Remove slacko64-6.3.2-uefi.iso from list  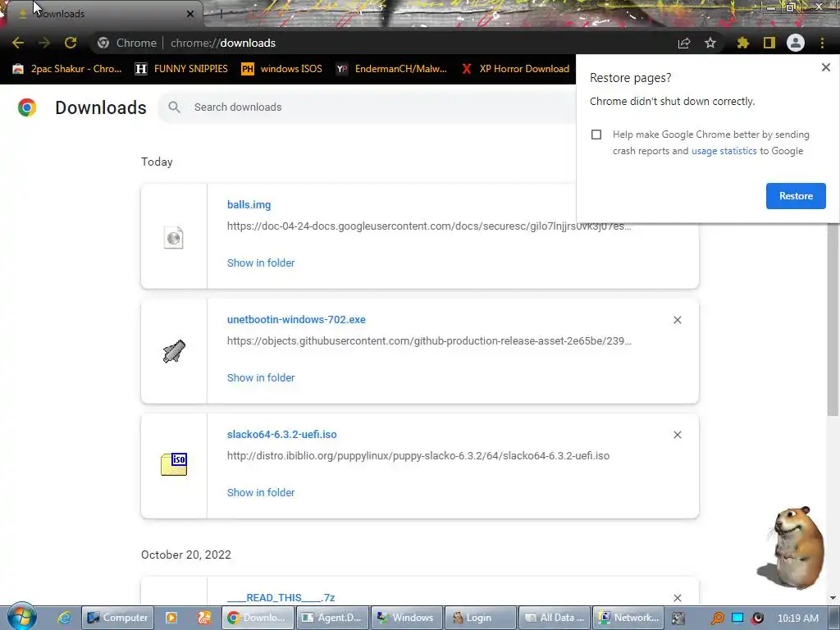(x=677, y=435)
